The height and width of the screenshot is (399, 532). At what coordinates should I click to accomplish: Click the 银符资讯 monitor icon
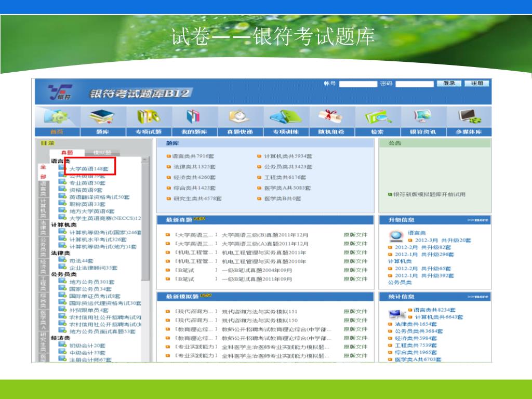[x=422, y=117]
